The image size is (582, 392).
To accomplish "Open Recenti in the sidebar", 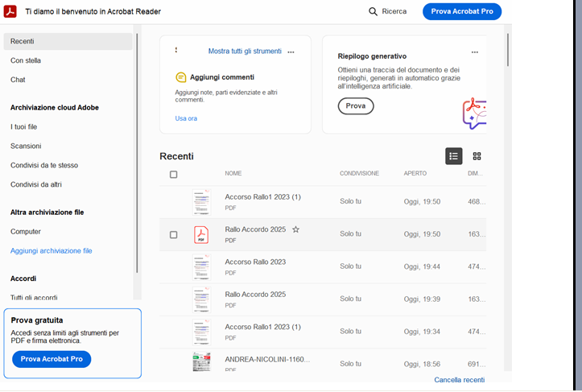I will coord(68,41).
